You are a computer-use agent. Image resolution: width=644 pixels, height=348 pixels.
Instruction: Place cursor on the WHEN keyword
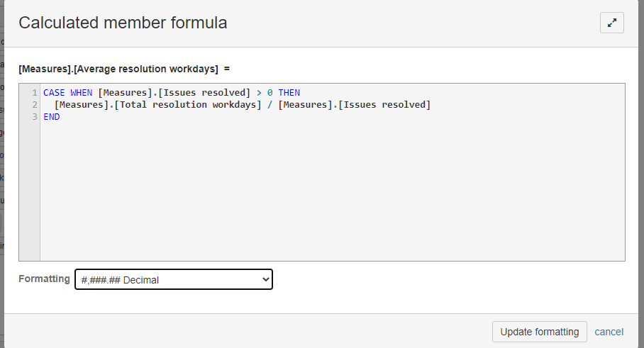[x=81, y=93]
